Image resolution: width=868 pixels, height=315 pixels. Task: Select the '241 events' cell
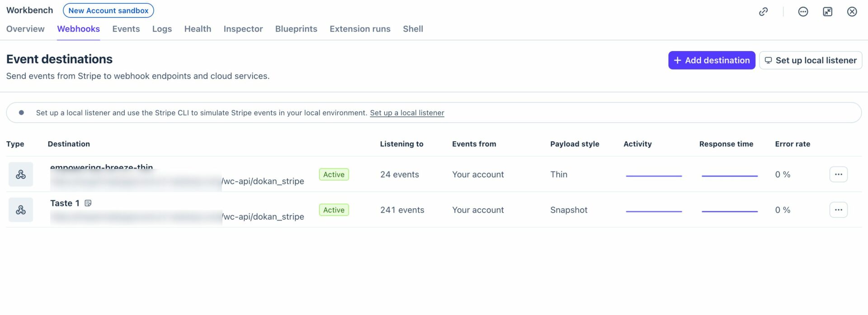pyautogui.click(x=402, y=210)
